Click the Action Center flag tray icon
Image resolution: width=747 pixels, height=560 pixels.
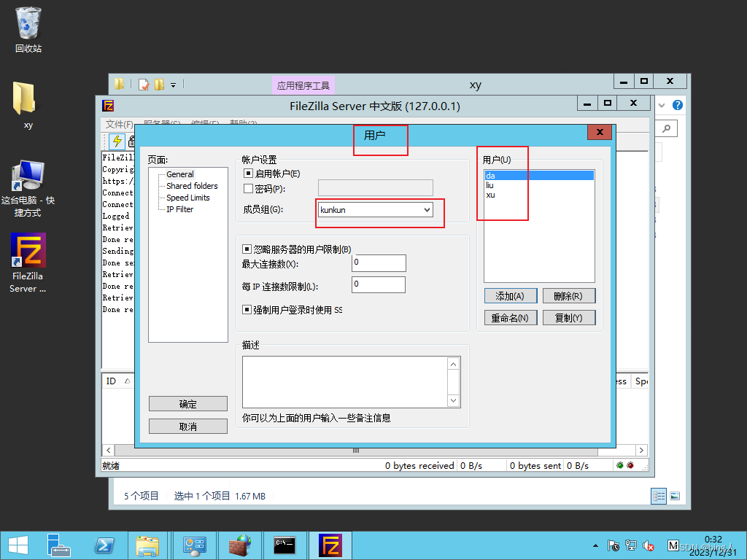click(x=613, y=545)
